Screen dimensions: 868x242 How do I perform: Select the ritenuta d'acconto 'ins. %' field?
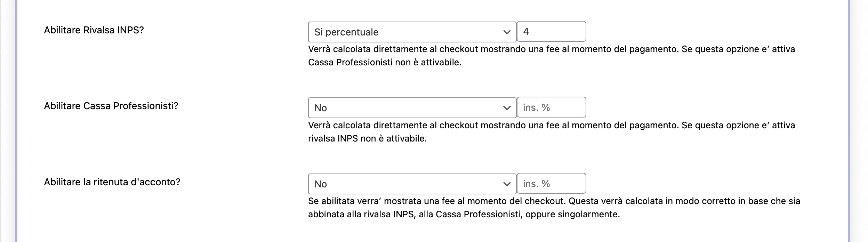(551, 183)
